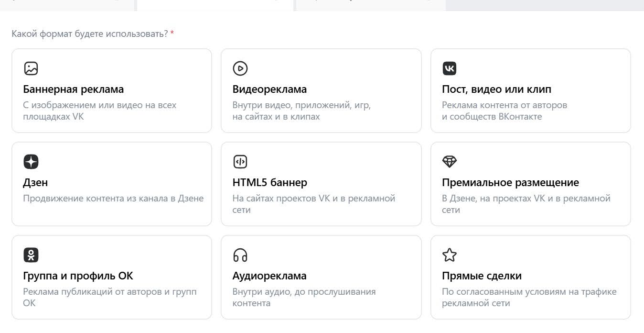Select the Баннерная реклама format title
This screenshot has height=333, width=644.
(x=74, y=89)
